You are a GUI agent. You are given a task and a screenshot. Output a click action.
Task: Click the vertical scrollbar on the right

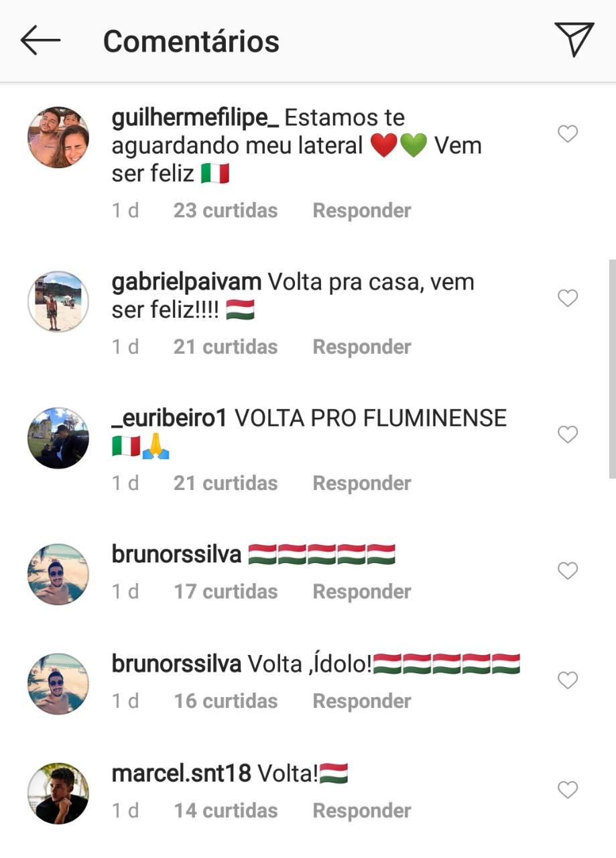coord(611,369)
